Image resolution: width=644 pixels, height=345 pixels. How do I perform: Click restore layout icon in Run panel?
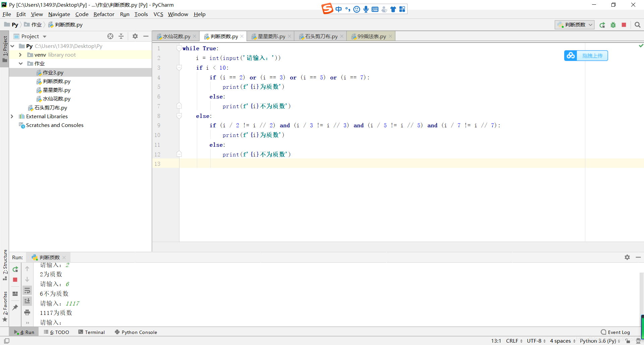click(x=15, y=294)
